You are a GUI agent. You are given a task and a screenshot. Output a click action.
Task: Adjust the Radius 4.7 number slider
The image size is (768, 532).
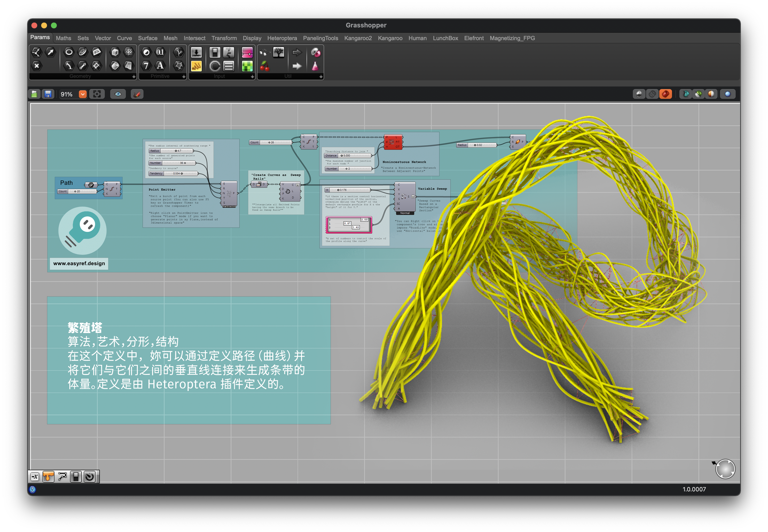(x=176, y=151)
